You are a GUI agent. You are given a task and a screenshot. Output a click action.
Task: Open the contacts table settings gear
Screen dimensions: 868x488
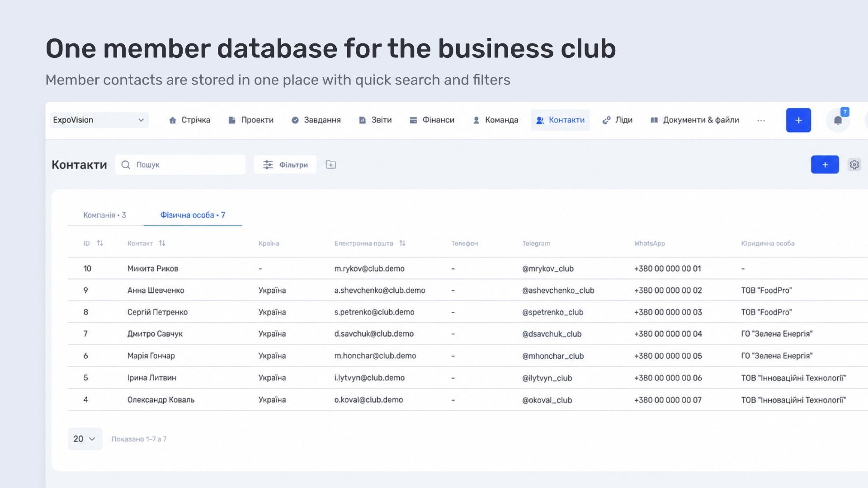pyautogui.click(x=854, y=165)
